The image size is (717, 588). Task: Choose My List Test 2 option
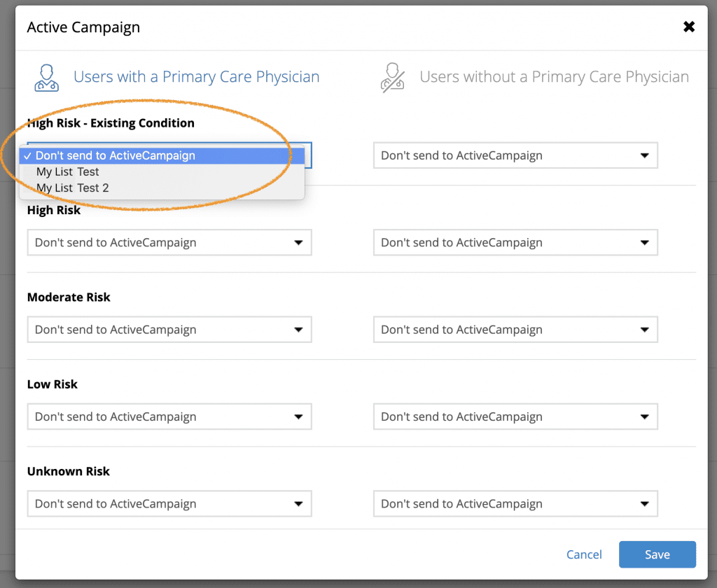pos(162,188)
